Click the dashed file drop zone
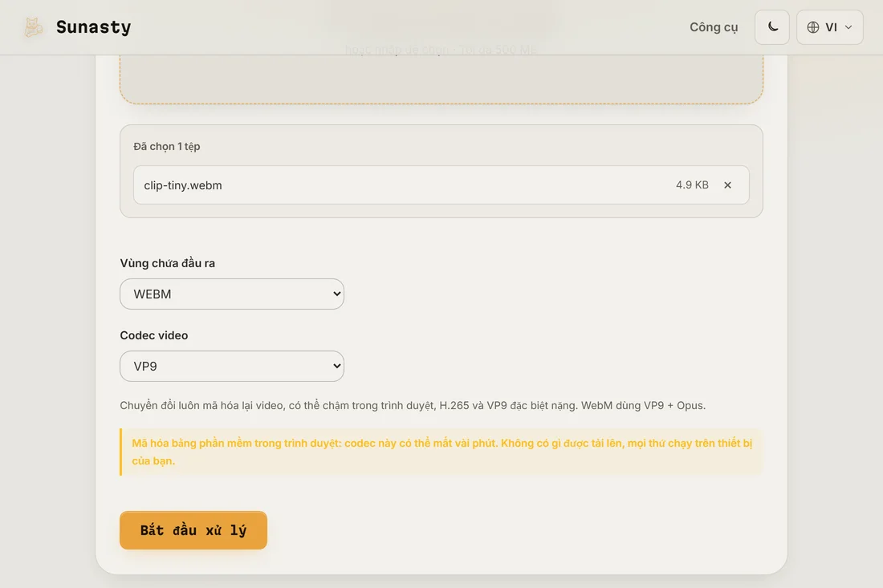Image resolution: width=883 pixels, height=588 pixels. click(441, 79)
